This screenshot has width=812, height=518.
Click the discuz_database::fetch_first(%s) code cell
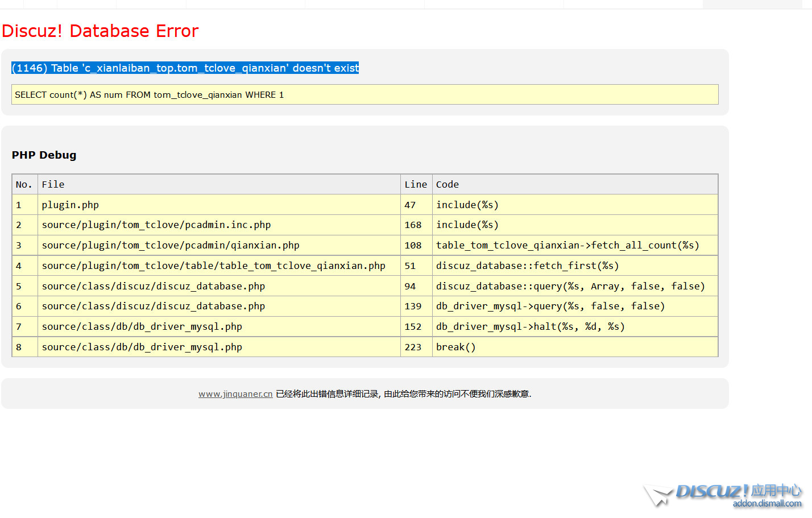tap(527, 266)
